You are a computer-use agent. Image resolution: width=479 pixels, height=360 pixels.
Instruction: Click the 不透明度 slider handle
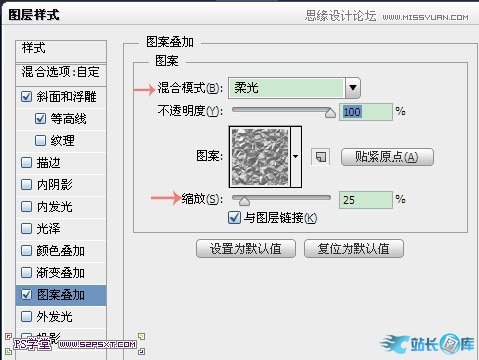(330, 113)
